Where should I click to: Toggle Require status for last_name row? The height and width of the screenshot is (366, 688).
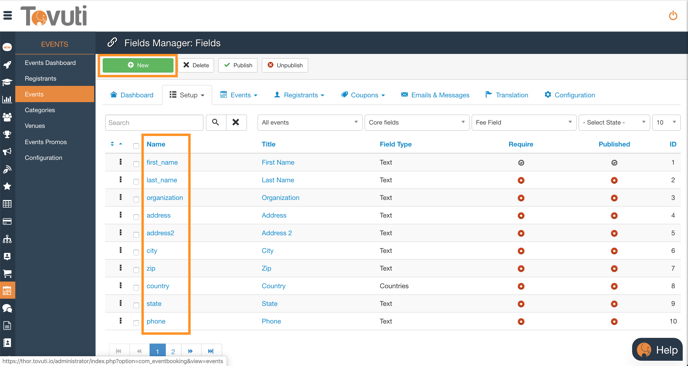click(x=521, y=180)
